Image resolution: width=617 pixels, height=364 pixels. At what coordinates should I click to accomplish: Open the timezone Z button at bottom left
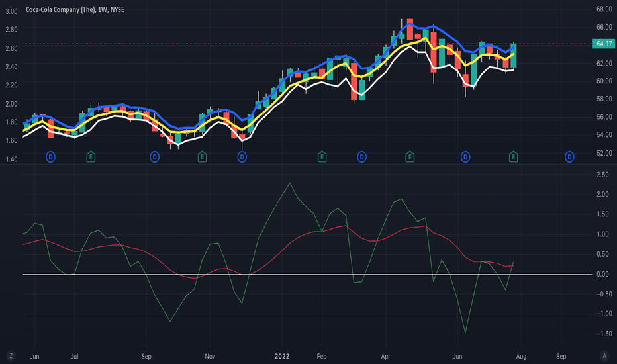pos(11,356)
